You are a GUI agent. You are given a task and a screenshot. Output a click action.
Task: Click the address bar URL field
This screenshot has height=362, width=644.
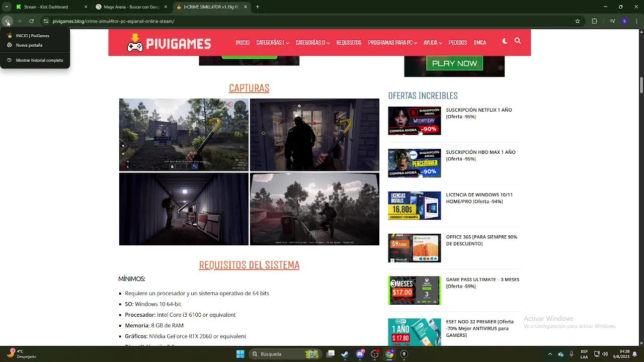(x=312, y=21)
